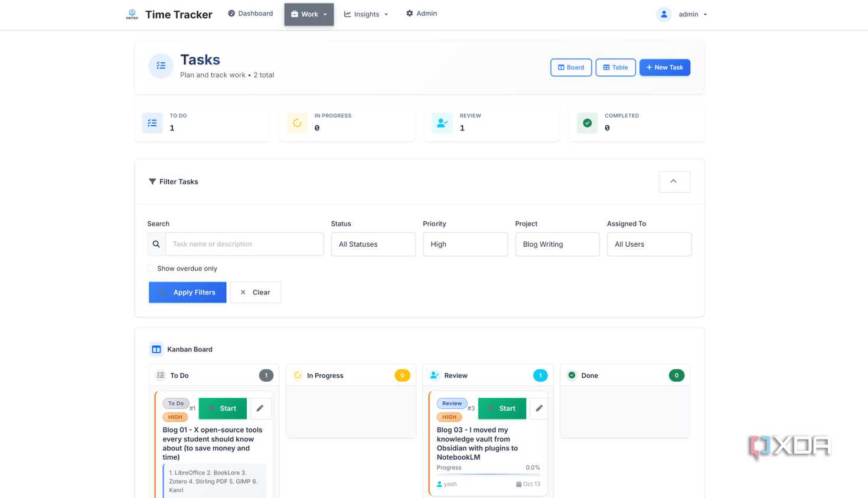Click the To Do status tag on Blog 01
868x498 pixels.
pos(176,404)
